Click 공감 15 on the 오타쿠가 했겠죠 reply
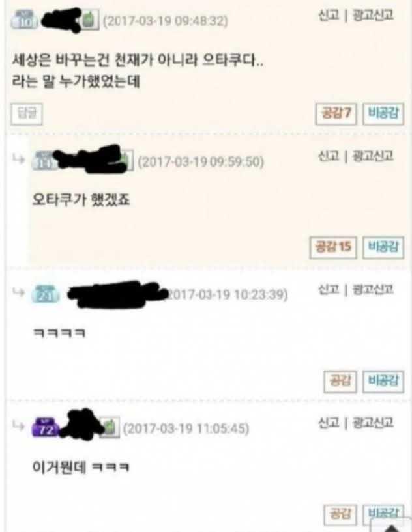Image resolution: width=412 pixels, height=532 pixels. 333,247
